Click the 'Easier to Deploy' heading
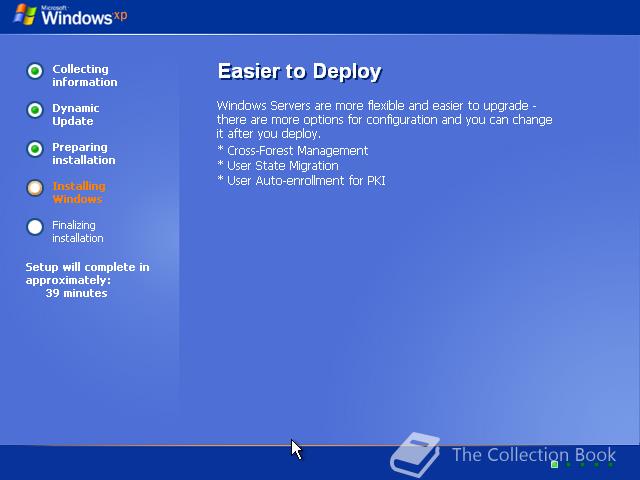The height and width of the screenshot is (480, 640). click(x=300, y=71)
